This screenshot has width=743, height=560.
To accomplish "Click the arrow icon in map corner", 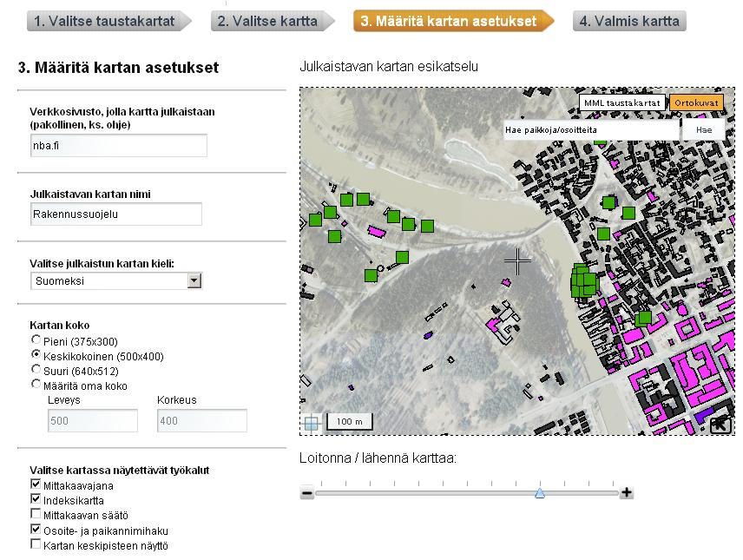I will pyautogui.click(x=720, y=425).
